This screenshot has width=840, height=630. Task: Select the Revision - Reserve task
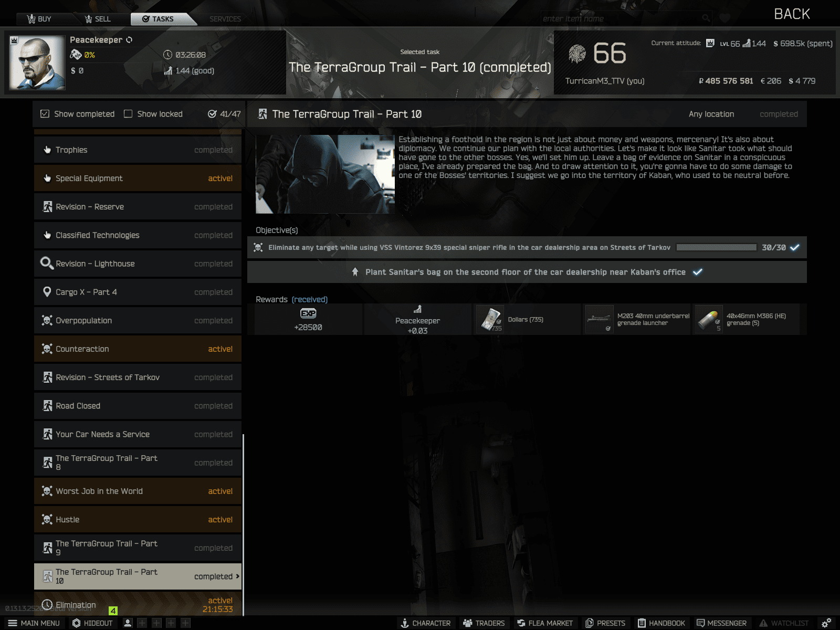click(138, 206)
